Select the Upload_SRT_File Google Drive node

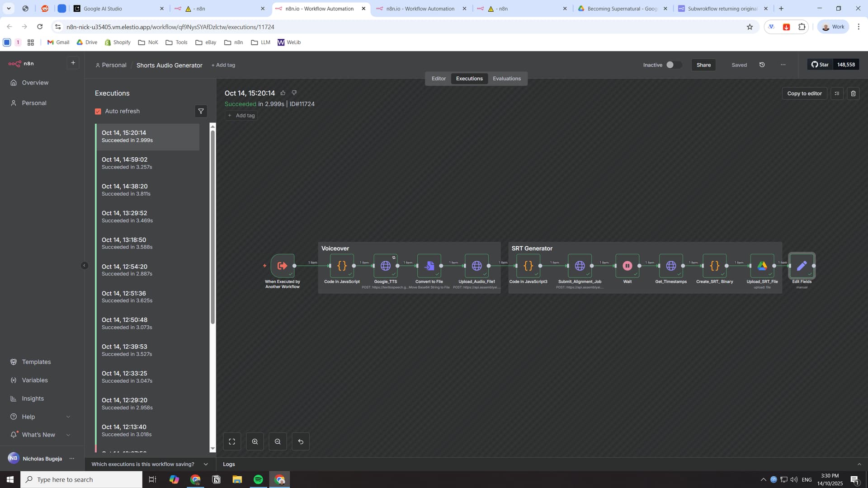[762, 266]
